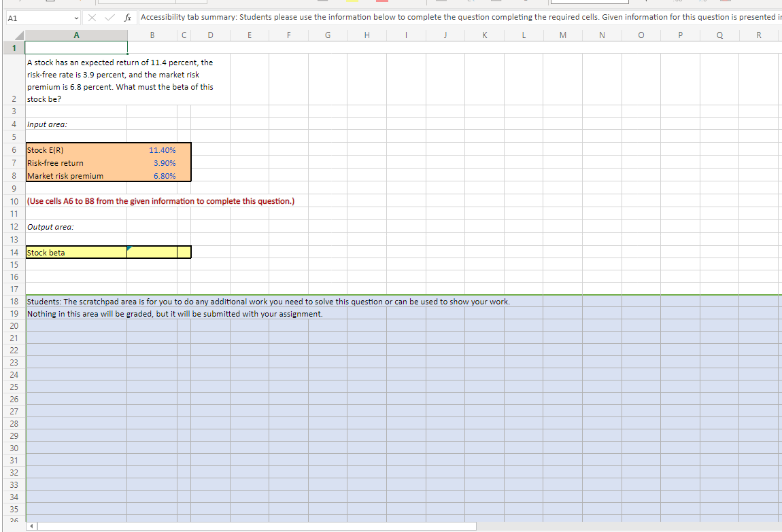782x532 pixels.
Task: Select the cell containing 11.40%
Action: point(152,149)
